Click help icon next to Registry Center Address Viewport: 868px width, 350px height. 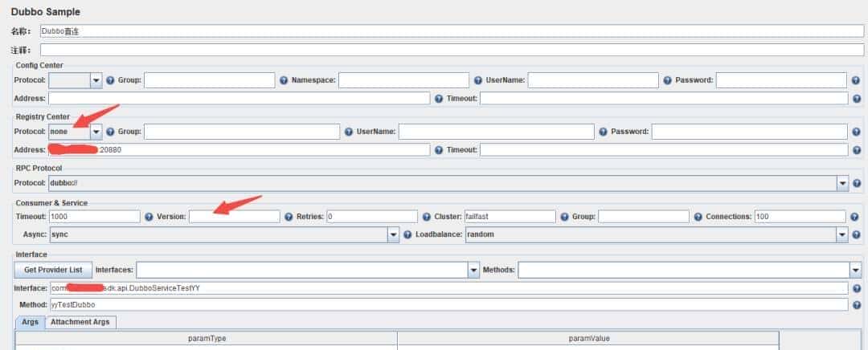(x=439, y=150)
